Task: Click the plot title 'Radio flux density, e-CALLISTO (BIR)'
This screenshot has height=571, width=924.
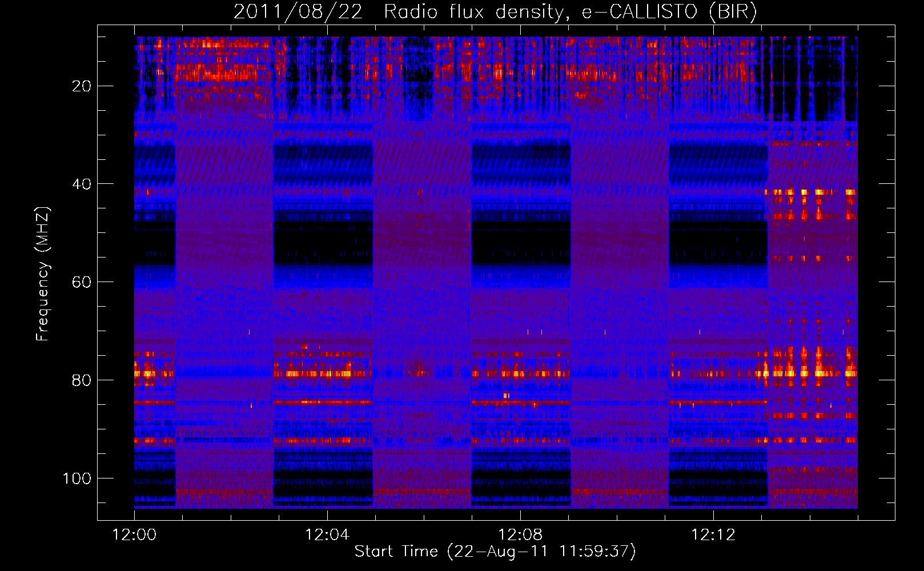Action: pos(570,12)
